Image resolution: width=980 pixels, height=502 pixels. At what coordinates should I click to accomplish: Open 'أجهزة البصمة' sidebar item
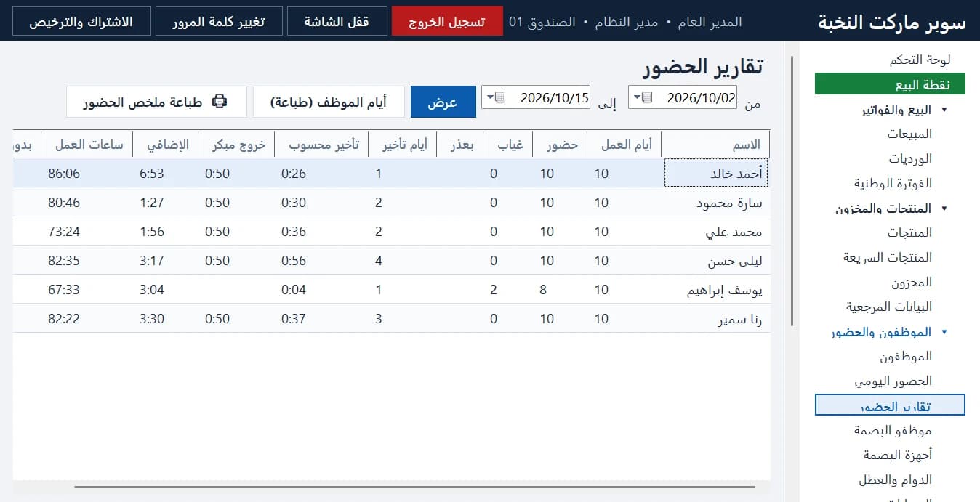tap(898, 456)
